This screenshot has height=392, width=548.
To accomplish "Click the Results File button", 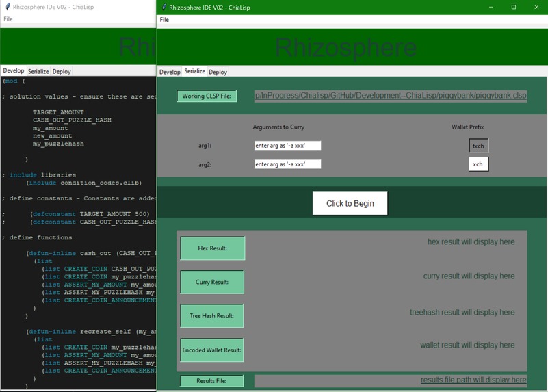I will click(211, 381).
